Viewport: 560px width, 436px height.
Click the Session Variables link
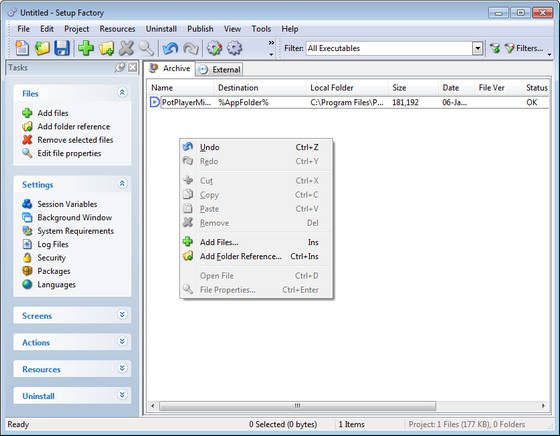(x=67, y=204)
